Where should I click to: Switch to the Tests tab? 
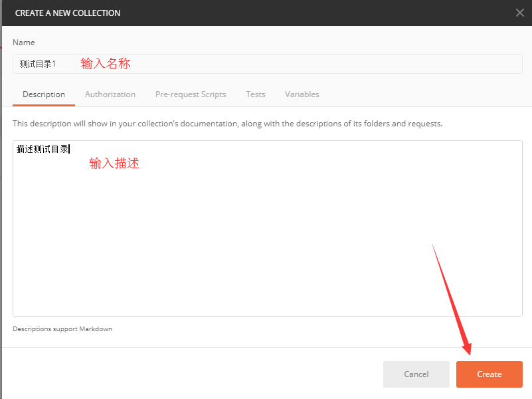pyautogui.click(x=256, y=94)
